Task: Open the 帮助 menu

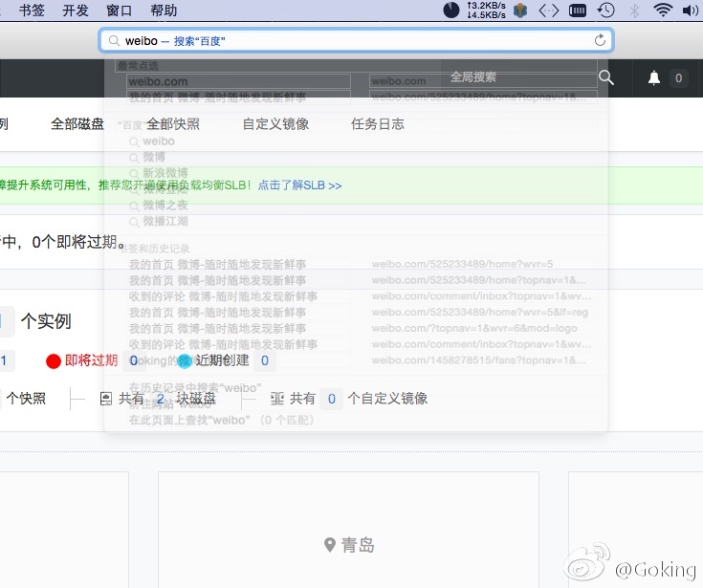Action: coord(164,10)
